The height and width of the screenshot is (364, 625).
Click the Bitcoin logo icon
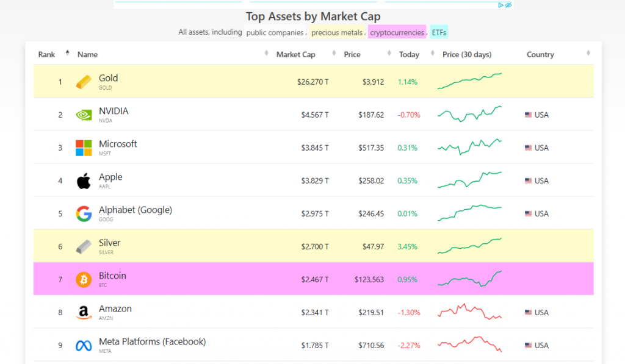click(x=84, y=279)
